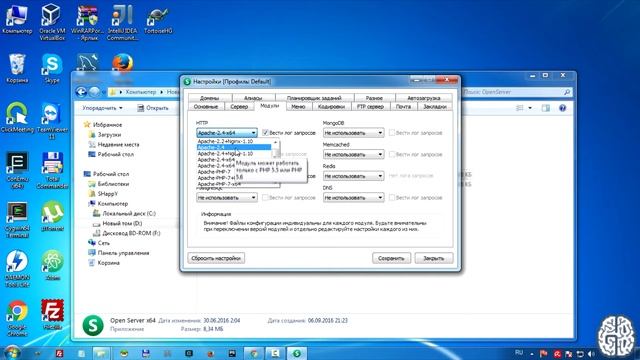The width and height of the screenshot is (640, 360).
Task: Click the Сохранить button
Action: pyautogui.click(x=391, y=258)
